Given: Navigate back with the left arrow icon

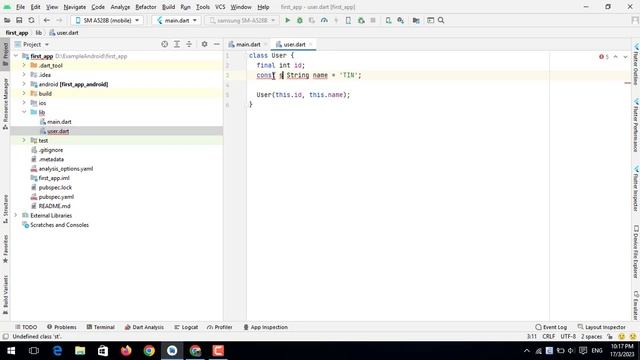Looking at the screenshot, I should tap(47, 20).
